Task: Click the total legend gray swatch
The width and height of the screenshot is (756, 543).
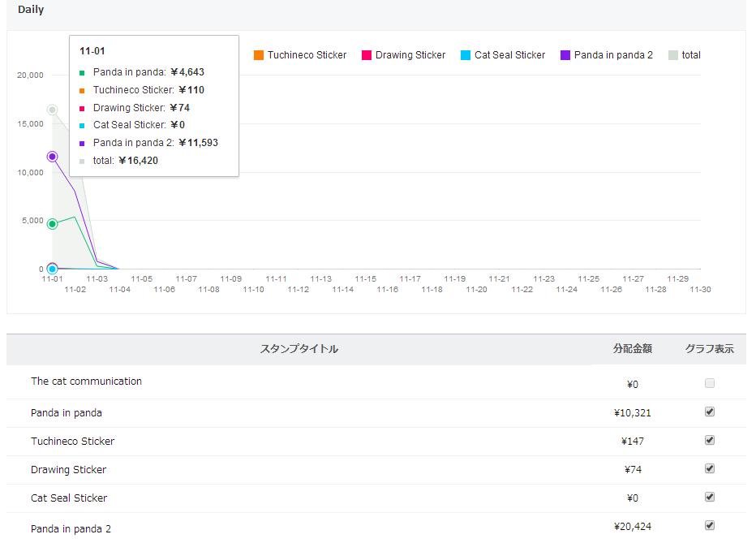Action: coord(673,55)
